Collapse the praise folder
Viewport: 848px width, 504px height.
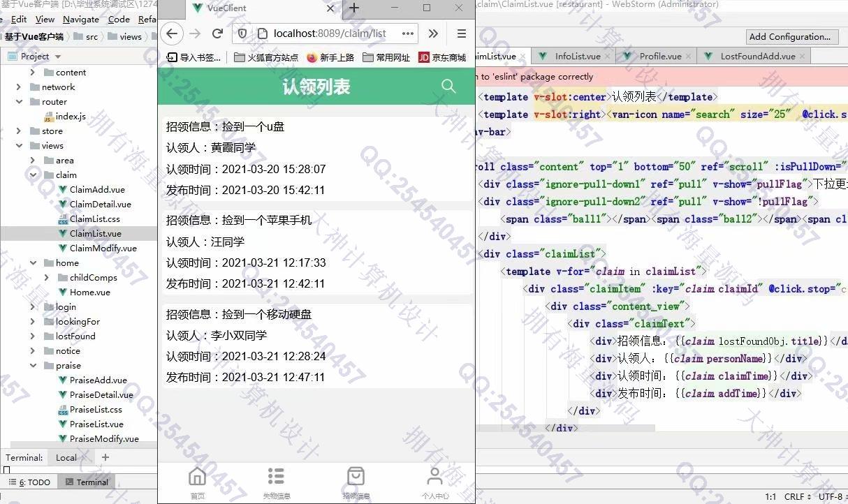[x=32, y=365]
